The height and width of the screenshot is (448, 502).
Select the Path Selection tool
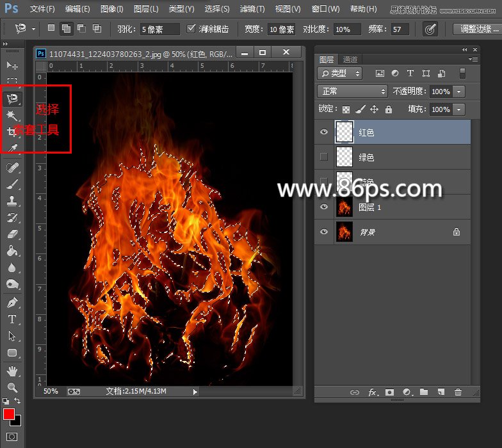point(12,336)
